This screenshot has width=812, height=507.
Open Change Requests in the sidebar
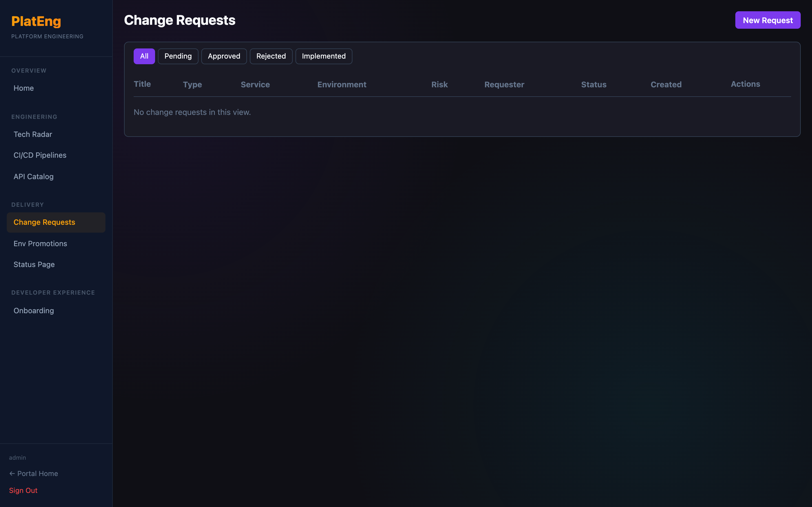(44, 222)
